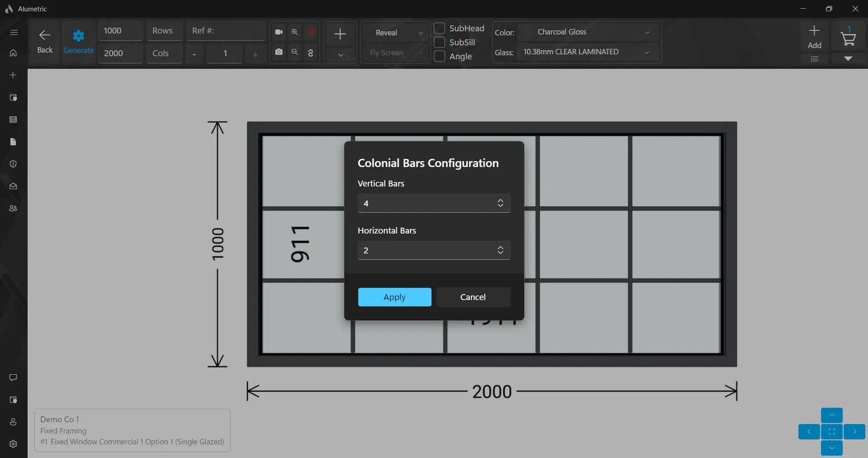Open the Fly Screen dropdown
This screenshot has width=868, height=458.
395,53
